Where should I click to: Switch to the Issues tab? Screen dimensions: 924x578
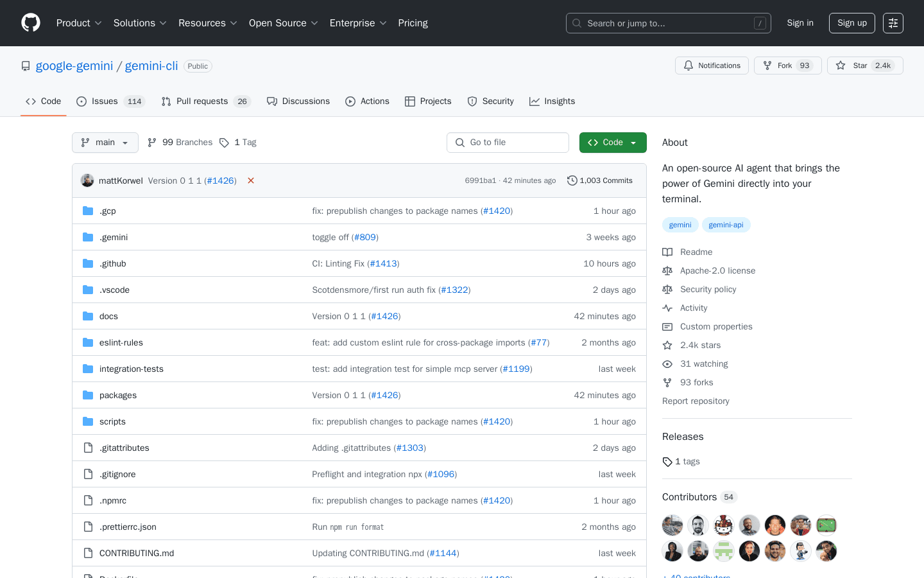click(x=103, y=101)
